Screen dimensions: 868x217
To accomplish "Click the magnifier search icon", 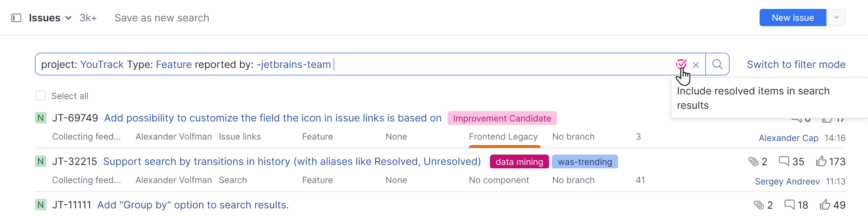I will [x=717, y=64].
